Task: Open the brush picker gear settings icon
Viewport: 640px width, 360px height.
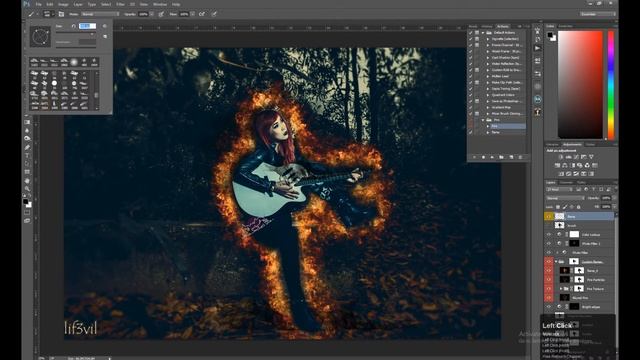Action: 105,26
